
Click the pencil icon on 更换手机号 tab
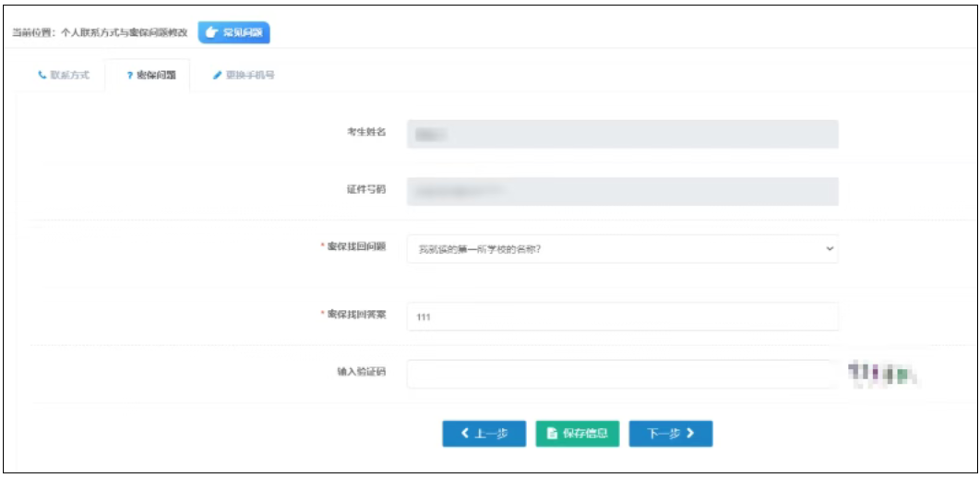pos(217,75)
